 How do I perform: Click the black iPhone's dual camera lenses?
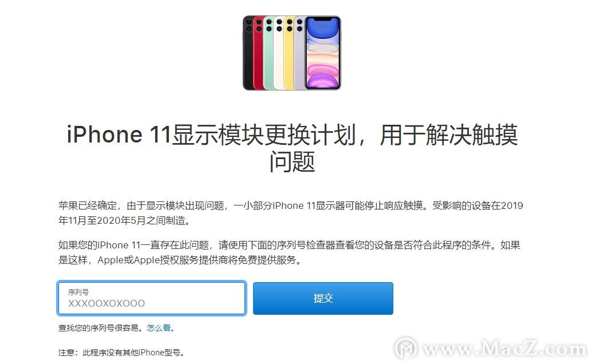(248, 25)
